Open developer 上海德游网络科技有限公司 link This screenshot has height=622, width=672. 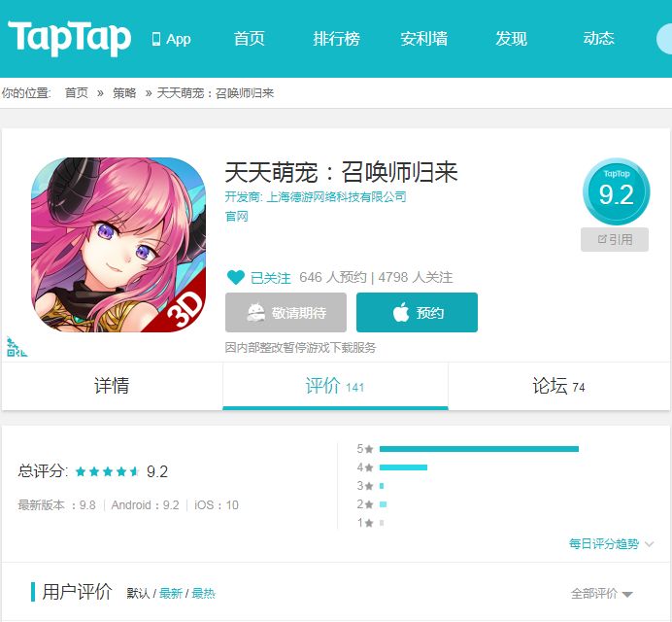coord(336,197)
